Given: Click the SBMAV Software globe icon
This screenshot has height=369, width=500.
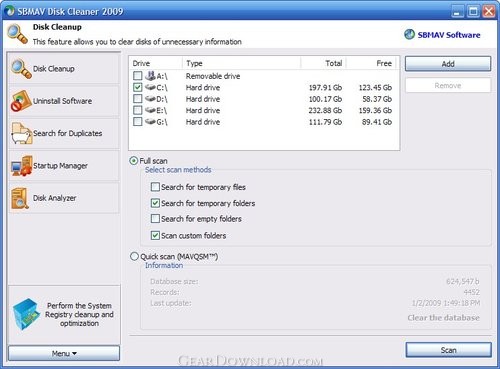Looking at the screenshot, I should [409, 34].
